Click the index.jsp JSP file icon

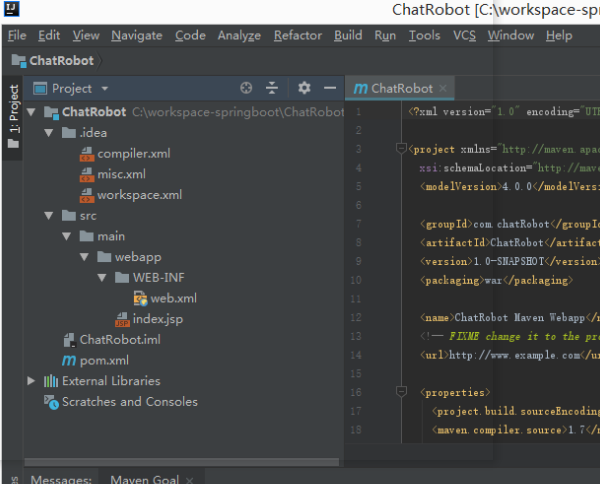pos(122,319)
